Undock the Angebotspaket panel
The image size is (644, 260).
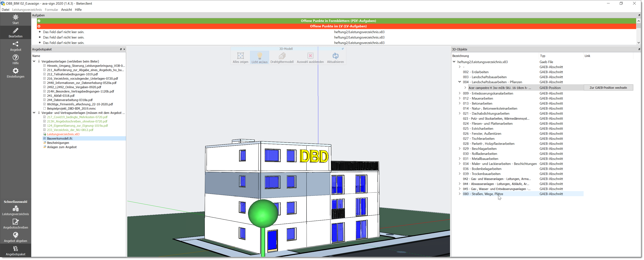coord(121,49)
